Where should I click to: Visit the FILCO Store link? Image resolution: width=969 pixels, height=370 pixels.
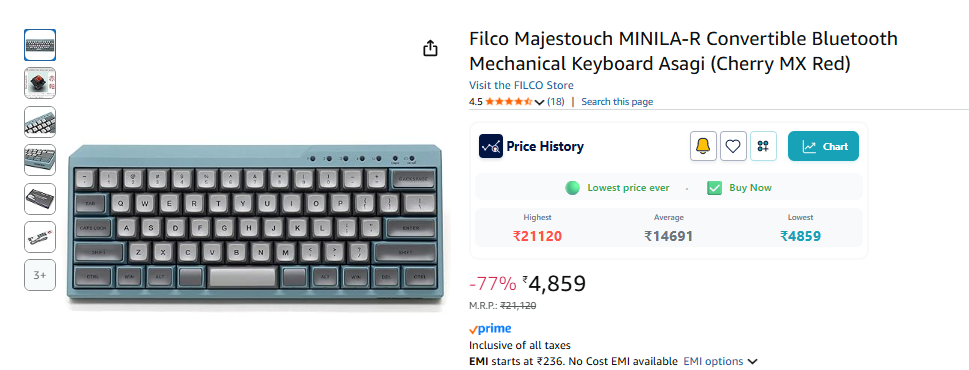click(x=521, y=85)
